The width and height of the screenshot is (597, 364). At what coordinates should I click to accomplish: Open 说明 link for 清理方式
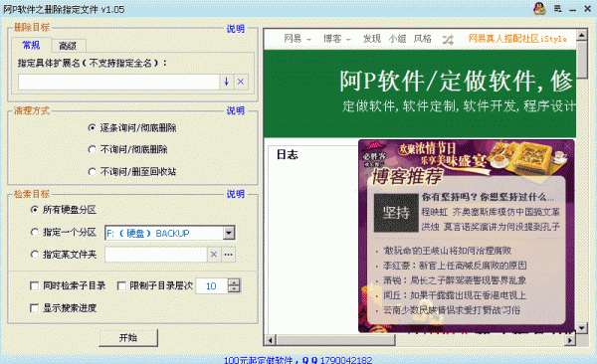point(235,110)
